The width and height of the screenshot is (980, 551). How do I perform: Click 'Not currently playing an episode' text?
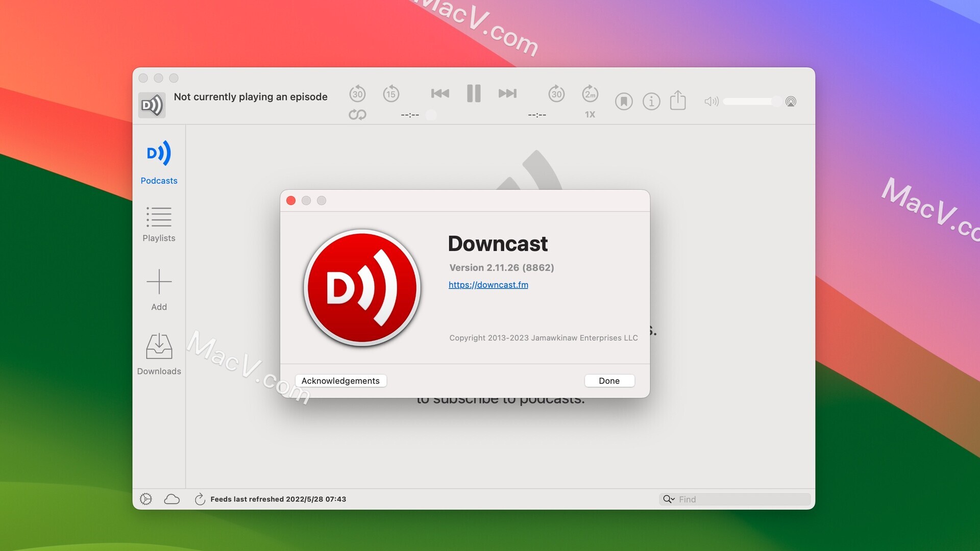(251, 97)
